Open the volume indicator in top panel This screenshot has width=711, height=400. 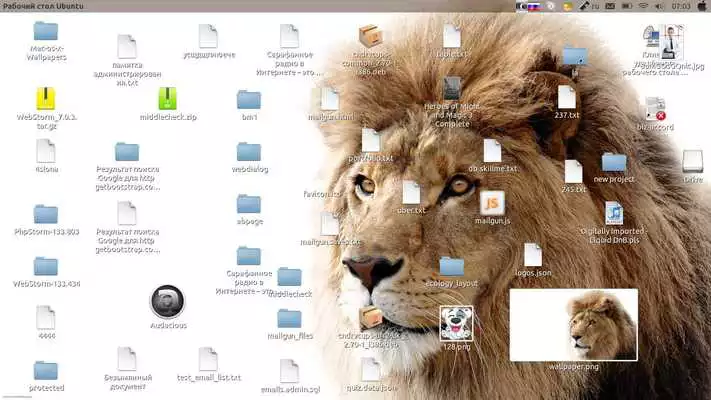pos(658,6)
